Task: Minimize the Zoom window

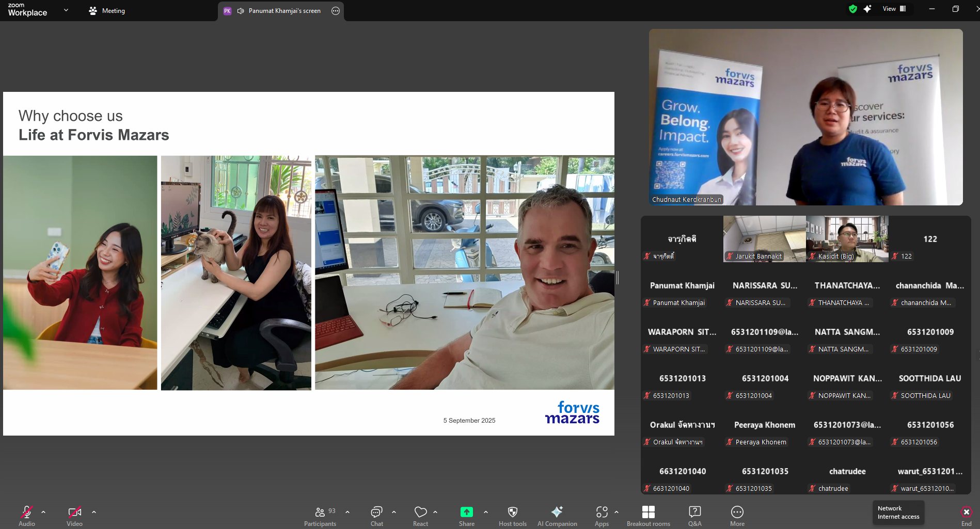Action: pos(932,9)
